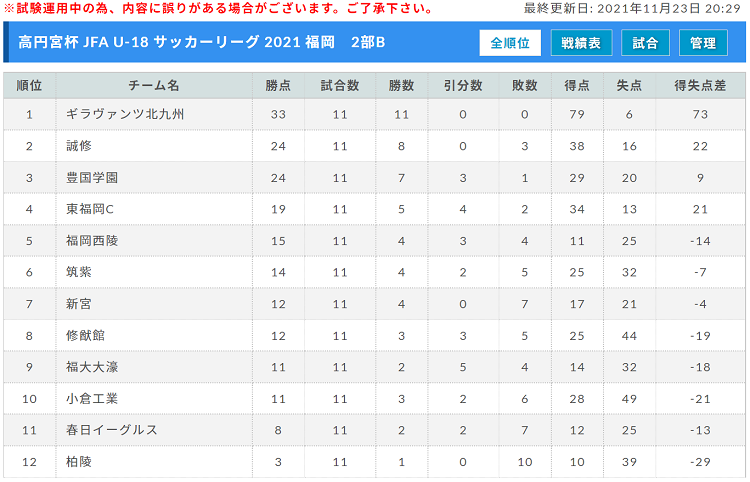Select team 東福岡C
750x482 pixels.
tap(90, 209)
